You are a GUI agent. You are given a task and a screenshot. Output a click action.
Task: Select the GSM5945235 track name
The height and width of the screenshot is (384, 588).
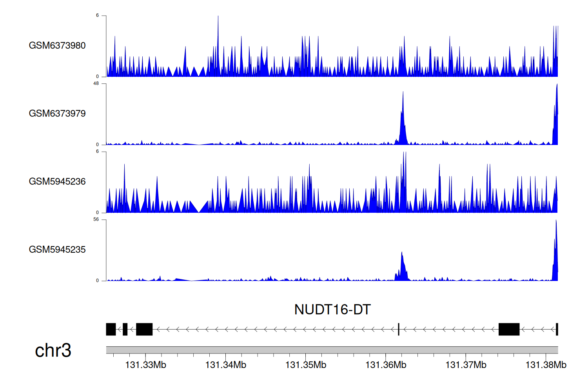[x=57, y=250]
